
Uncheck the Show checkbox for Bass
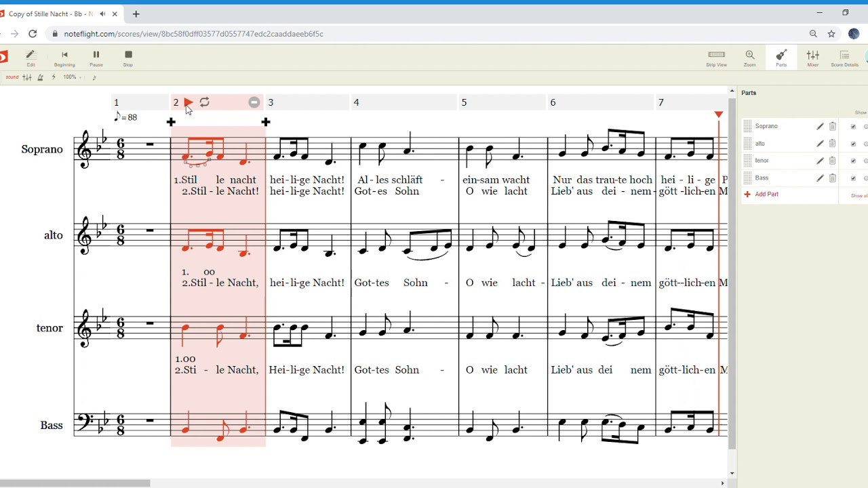coord(853,178)
